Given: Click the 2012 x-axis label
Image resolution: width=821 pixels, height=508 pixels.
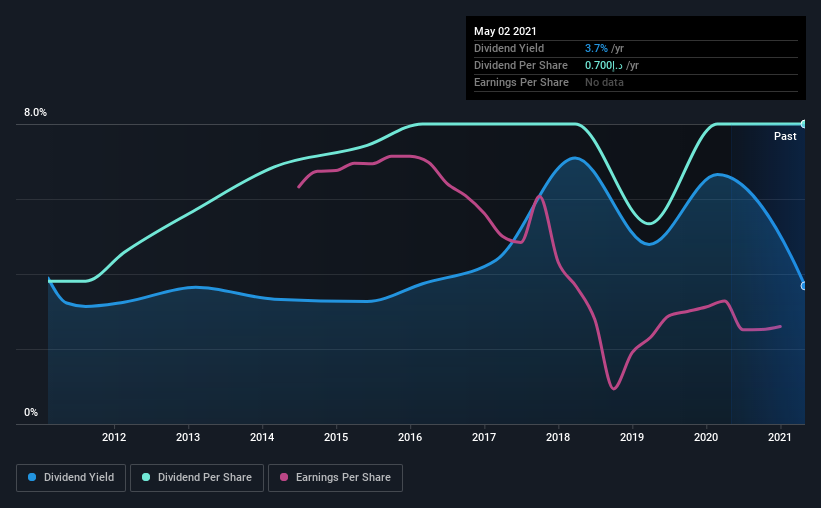Looking at the screenshot, I should click(x=114, y=437).
